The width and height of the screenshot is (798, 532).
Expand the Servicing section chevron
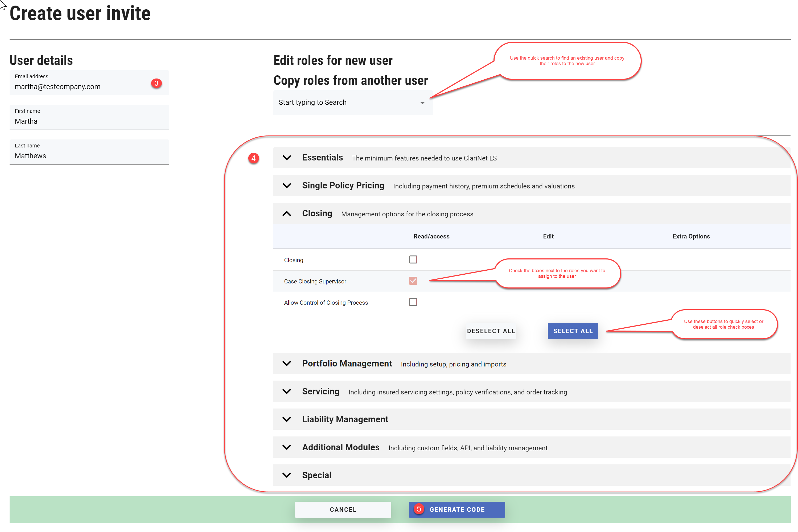pyautogui.click(x=287, y=391)
